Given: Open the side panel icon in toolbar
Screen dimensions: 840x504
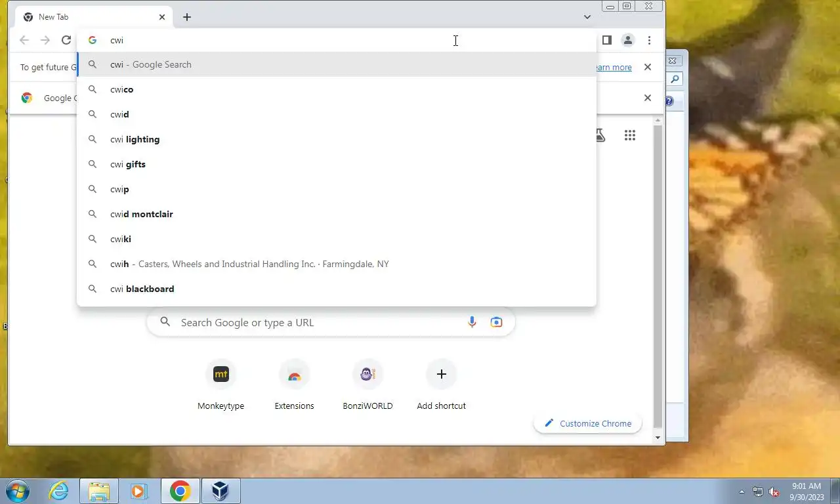Looking at the screenshot, I should pyautogui.click(x=607, y=40).
